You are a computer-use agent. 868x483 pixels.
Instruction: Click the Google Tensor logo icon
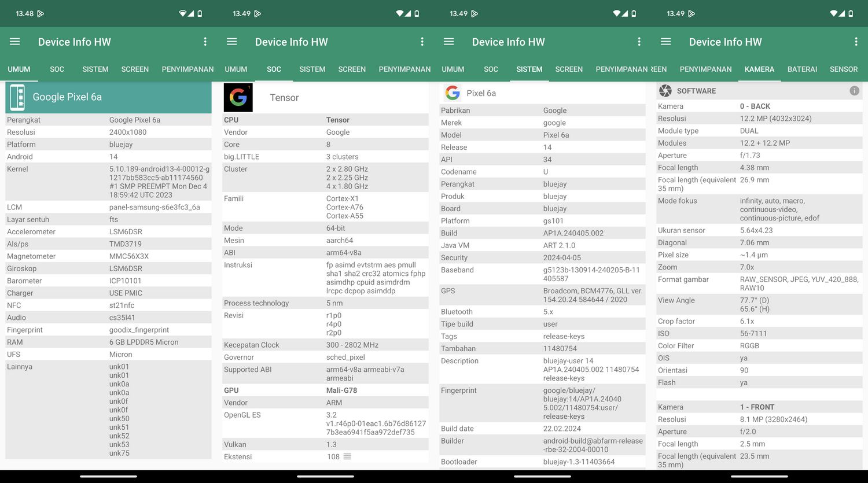[x=238, y=97]
